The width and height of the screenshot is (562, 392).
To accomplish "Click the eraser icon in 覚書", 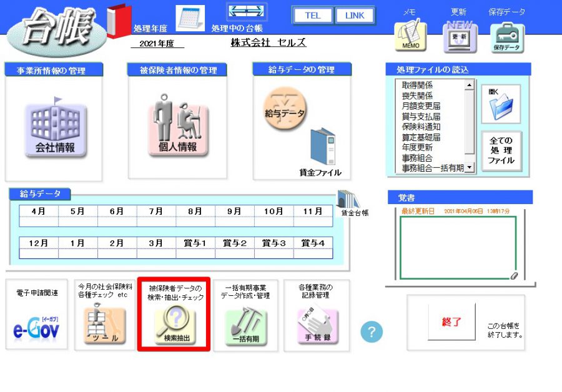I will click(514, 275).
